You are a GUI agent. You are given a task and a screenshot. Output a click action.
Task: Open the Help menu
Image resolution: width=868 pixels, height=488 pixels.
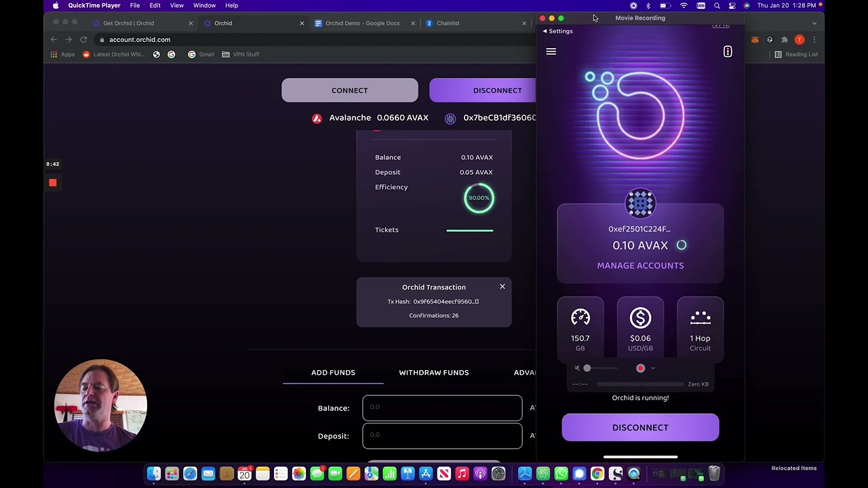[x=232, y=5]
